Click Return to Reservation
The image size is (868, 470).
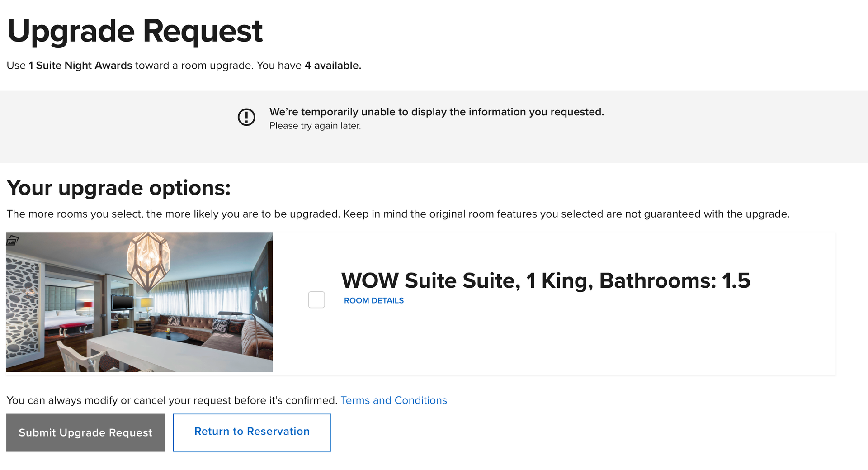252,432
